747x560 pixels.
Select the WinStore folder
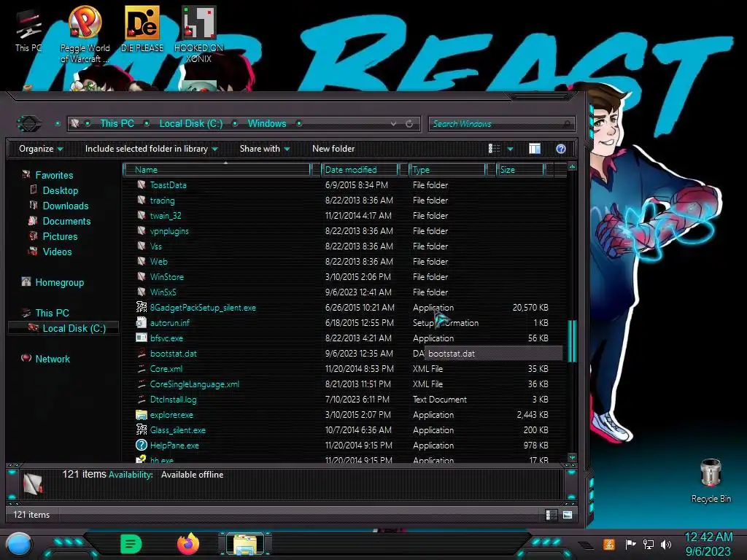click(x=167, y=276)
